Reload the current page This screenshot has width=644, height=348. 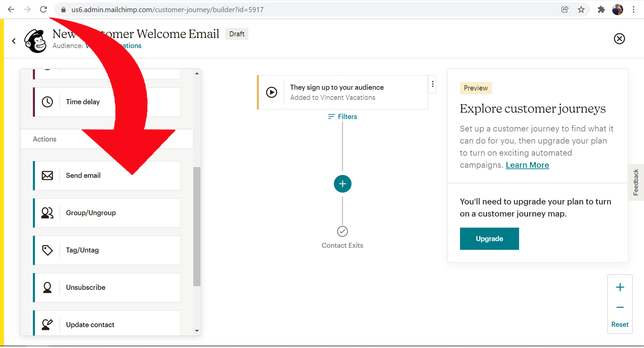(x=43, y=9)
